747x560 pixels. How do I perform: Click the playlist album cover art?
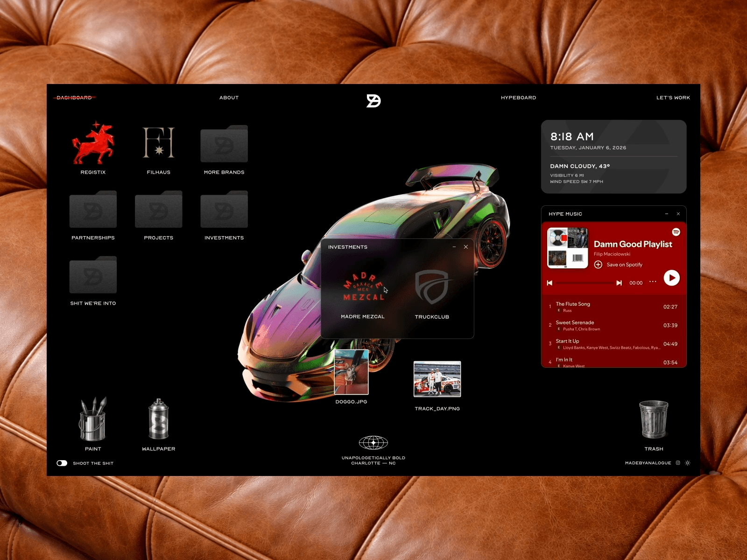(568, 248)
